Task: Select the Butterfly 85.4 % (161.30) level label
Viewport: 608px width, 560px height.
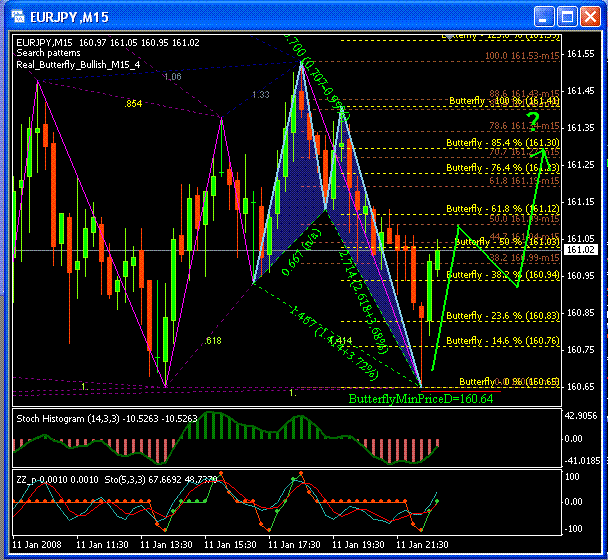Action: click(503, 143)
